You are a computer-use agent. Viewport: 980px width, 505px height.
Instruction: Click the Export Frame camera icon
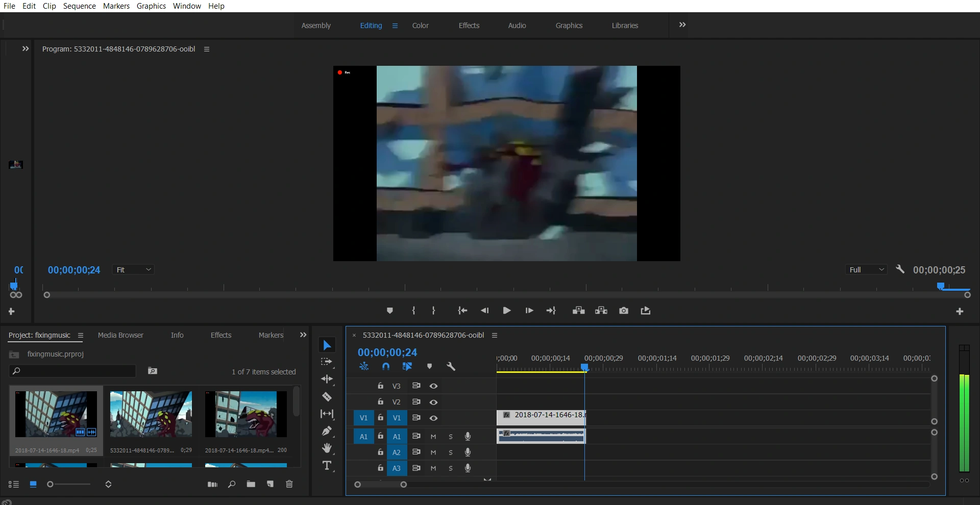coord(623,311)
